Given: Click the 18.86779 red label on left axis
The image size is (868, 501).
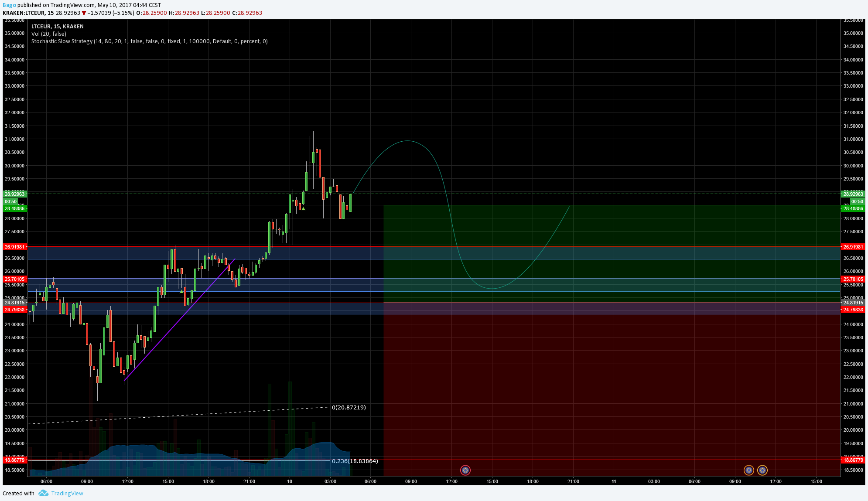Looking at the screenshot, I should point(15,460).
